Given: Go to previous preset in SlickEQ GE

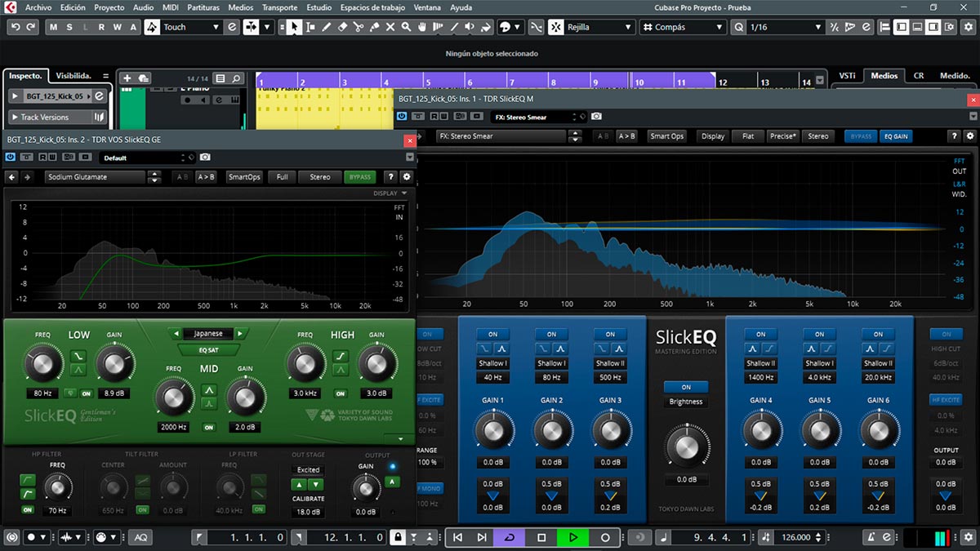Looking at the screenshot, I should point(12,176).
